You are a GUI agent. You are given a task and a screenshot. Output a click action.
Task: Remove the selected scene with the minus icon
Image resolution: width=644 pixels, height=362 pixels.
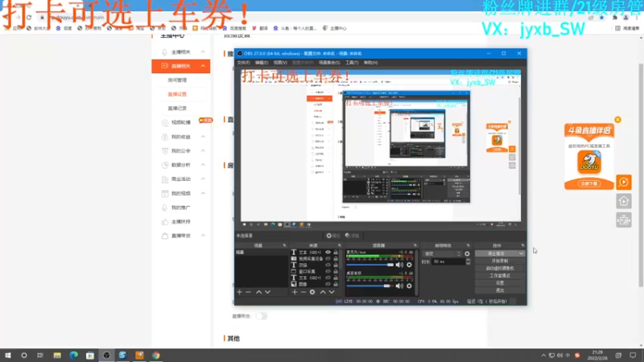point(248,292)
